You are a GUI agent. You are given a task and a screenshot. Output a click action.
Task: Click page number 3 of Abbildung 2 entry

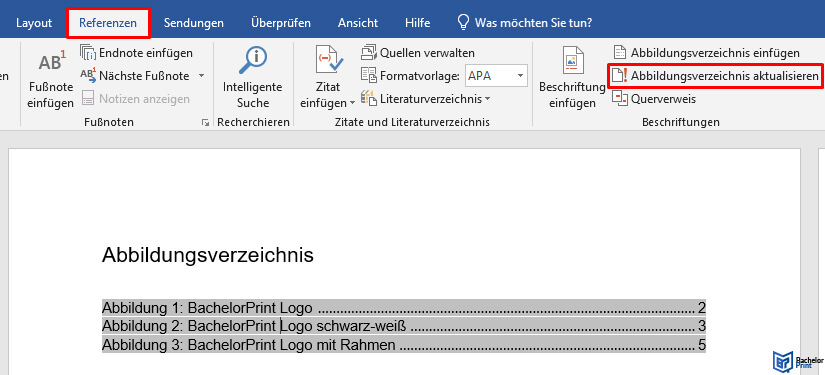point(701,327)
